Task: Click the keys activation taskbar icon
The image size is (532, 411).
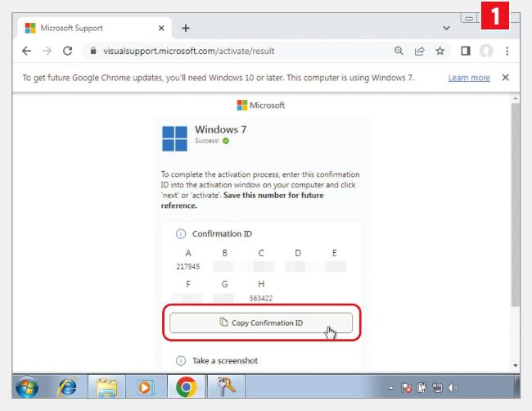Action: pos(226,386)
